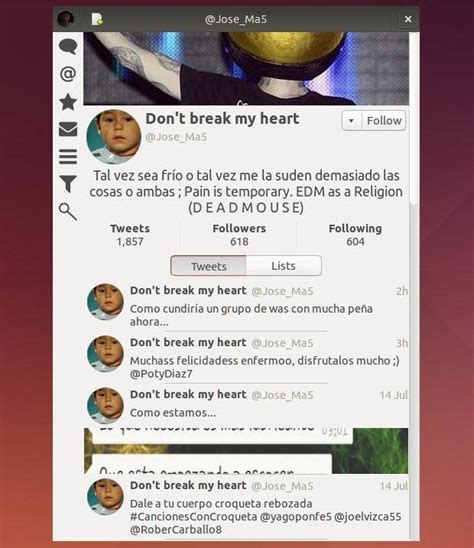The height and width of the screenshot is (548, 474).
Task: Click the compose tweet icon in titlebar
Action: tap(97, 19)
